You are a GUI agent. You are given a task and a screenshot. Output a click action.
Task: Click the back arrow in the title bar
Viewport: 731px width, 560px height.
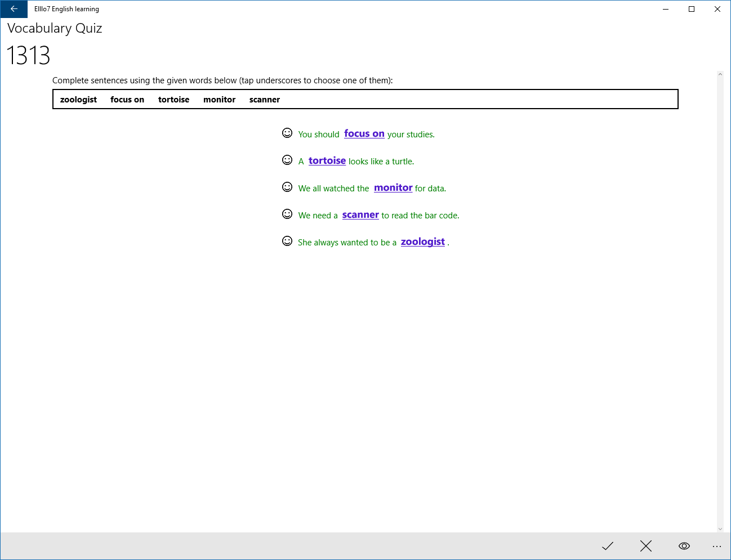(14, 9)
